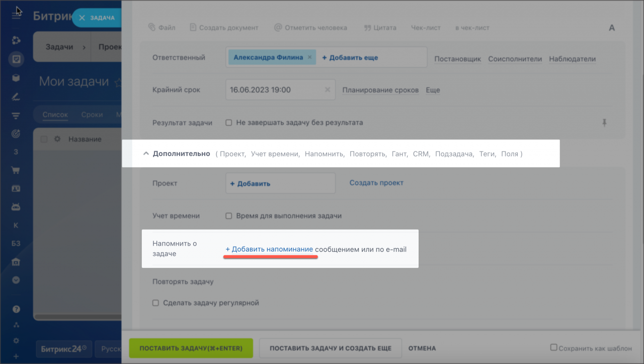Add a Чек-лист to the task
The height and width of the screenshot is (364, 644).
coord(426,28)
